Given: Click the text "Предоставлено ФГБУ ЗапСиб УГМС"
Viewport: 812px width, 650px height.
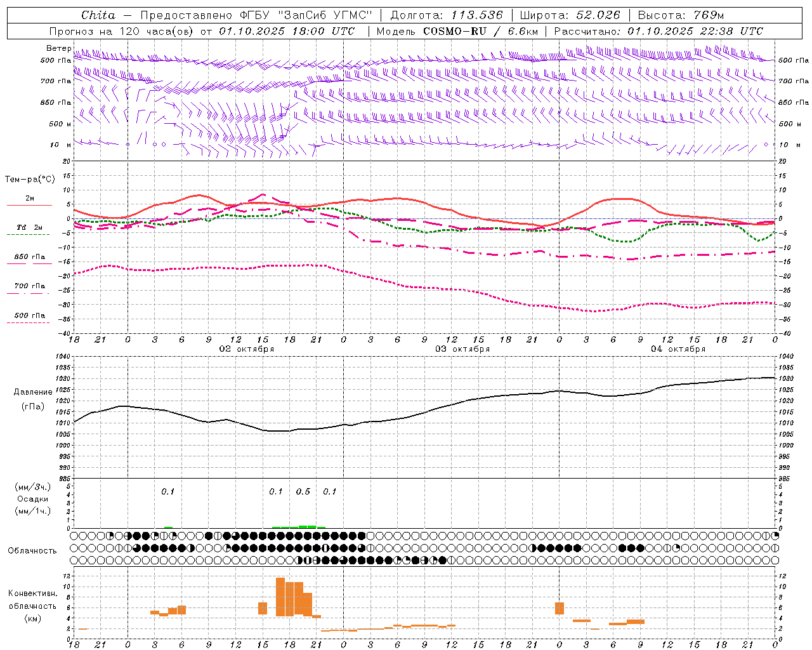Looking at the screenshot, I should tap(256, 15).
